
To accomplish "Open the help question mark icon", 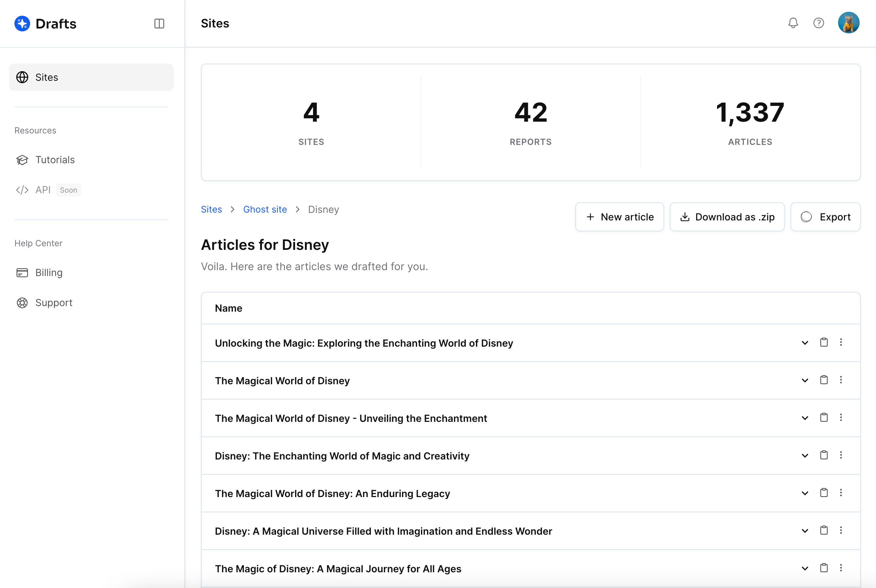I will pyautogui.click(x=818, y=23).
